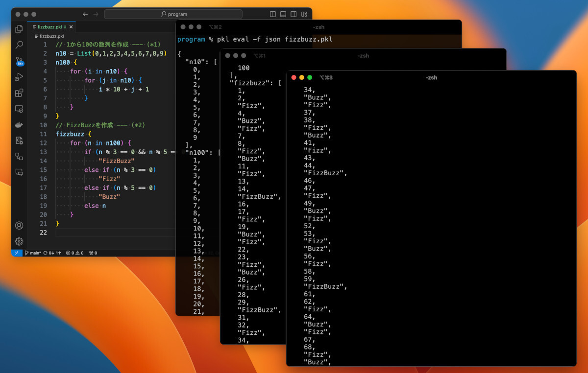
Task: Open the file-with-gear activity bar icon
Action: 19,140
